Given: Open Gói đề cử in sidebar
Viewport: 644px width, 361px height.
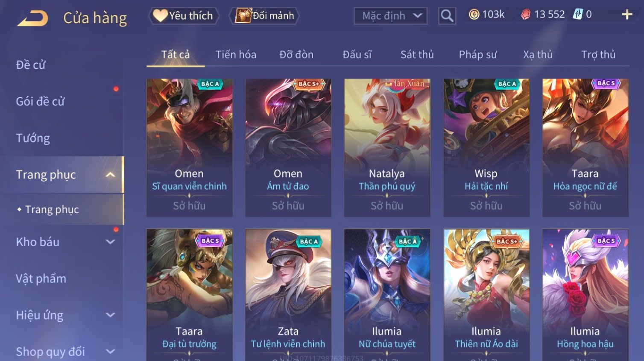Looking at the screenshot, I should coord(40,101).
